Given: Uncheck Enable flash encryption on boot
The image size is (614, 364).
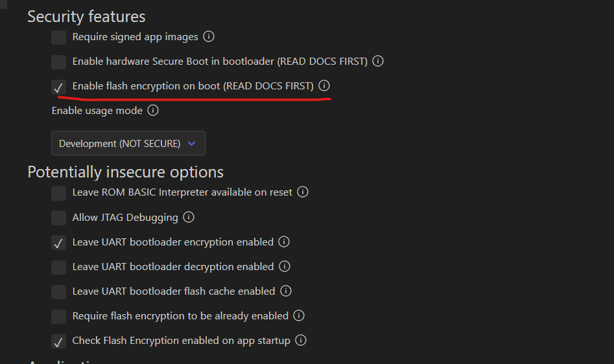Looking at the screenshot, I should [59, 87].
